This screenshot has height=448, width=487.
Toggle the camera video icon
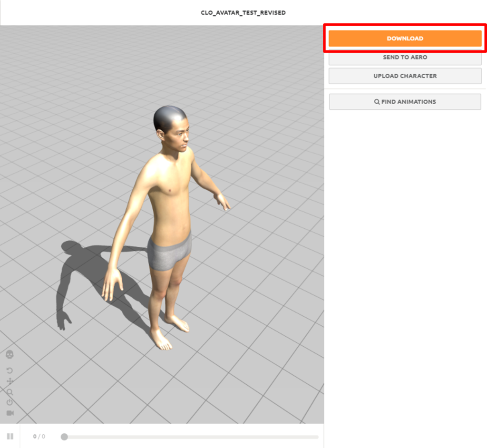pos(10,413)
